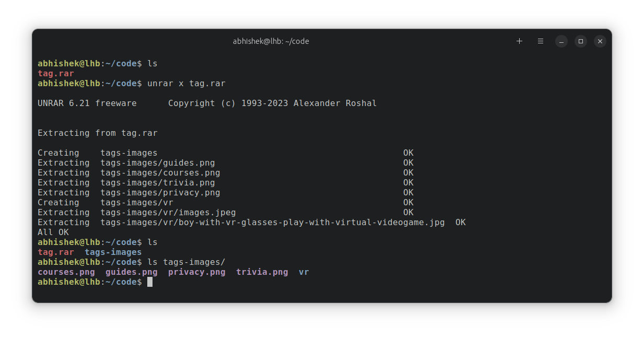Click the long boy-with-vr-glasses jpg filename

point(273,223)
